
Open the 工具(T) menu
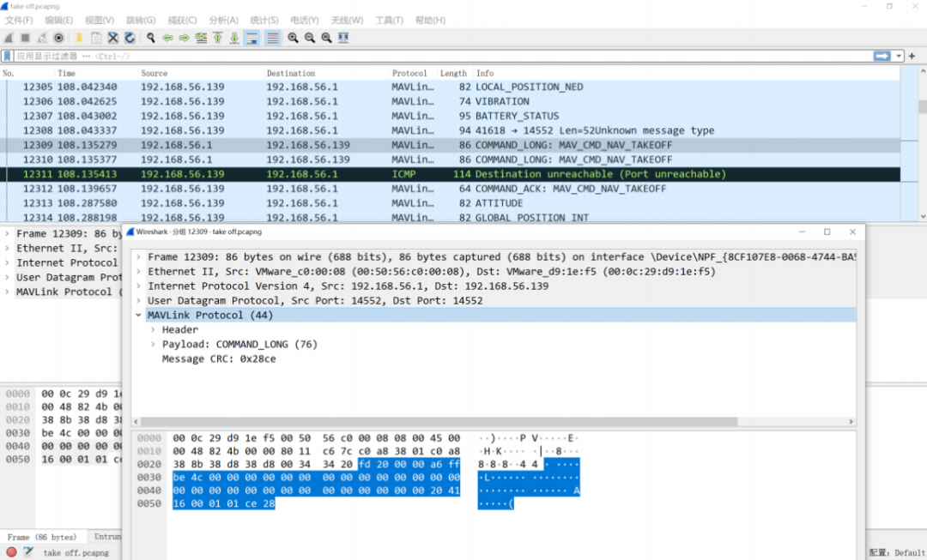[x=389, y=20]
